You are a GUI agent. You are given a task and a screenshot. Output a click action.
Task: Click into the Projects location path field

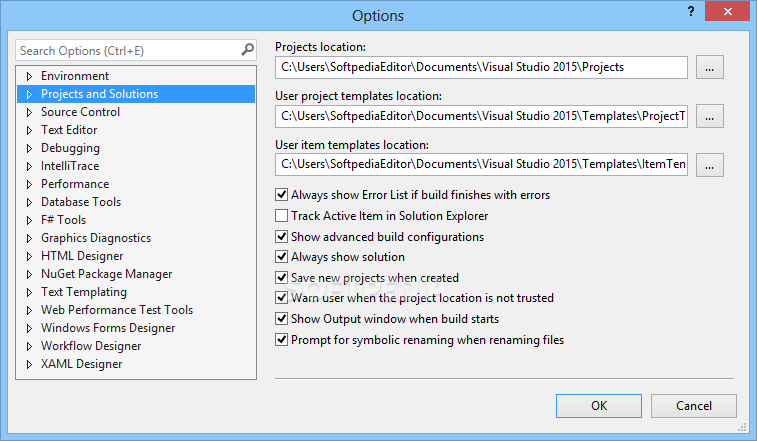pyautogui.click(x=481, y=67)
